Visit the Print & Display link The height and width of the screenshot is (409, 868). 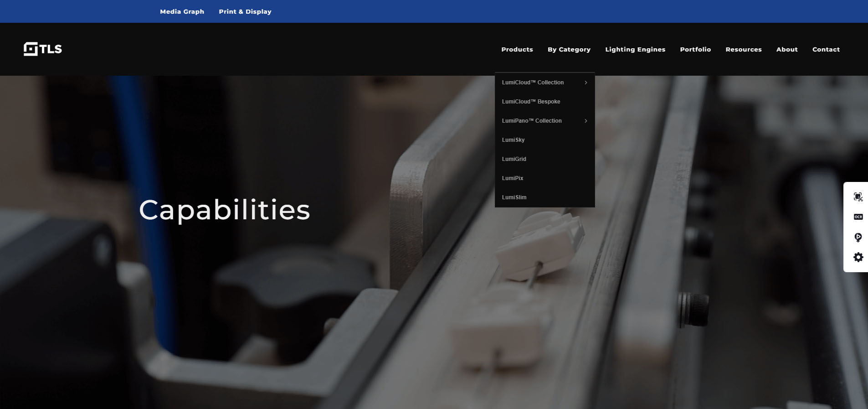(x=245, y=11)
